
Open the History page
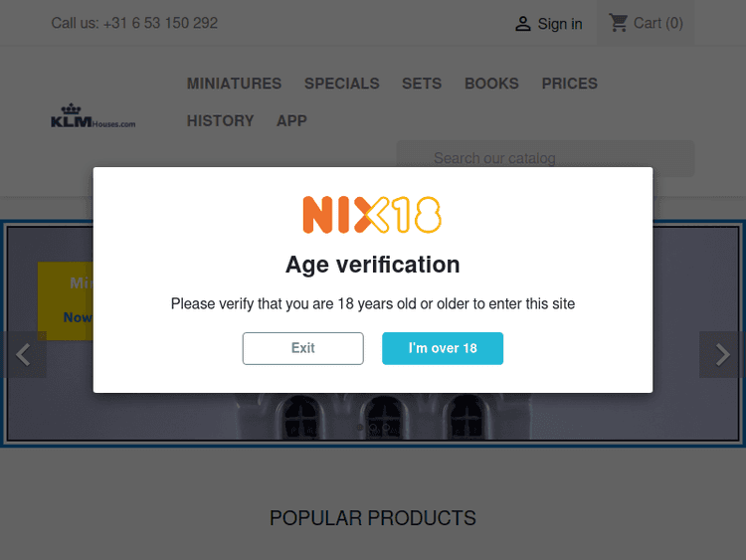pyautogui.click(x=220, y=120)
